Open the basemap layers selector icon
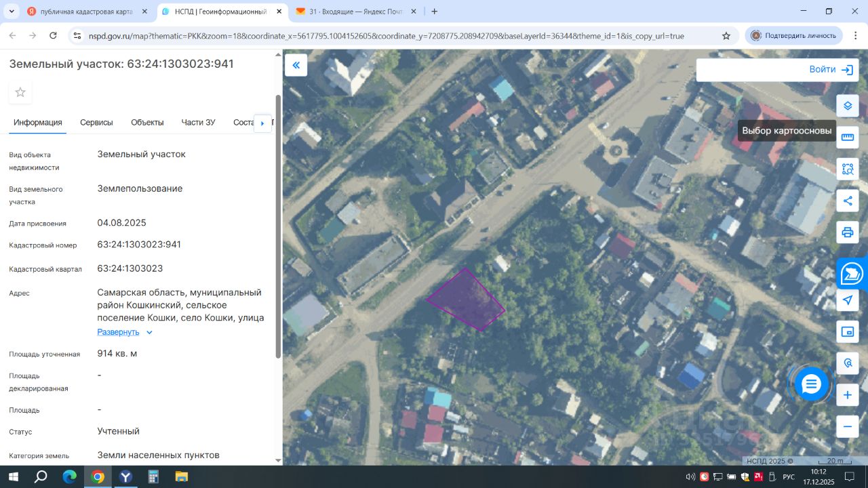868x488 pixels. coord(848,106)
